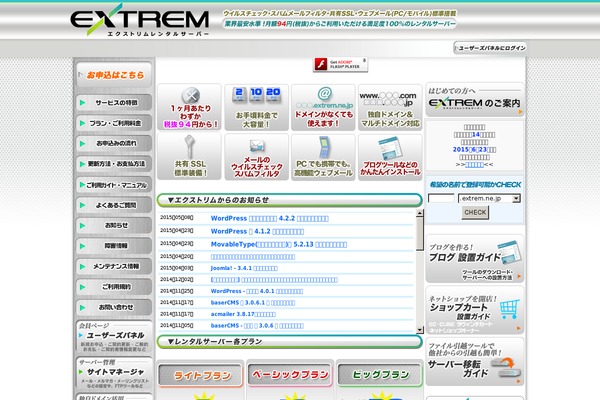Screen dimensions: 600x400
Task: Open the プラン・ご利用料金 menu item
Action: pos(114,123)
